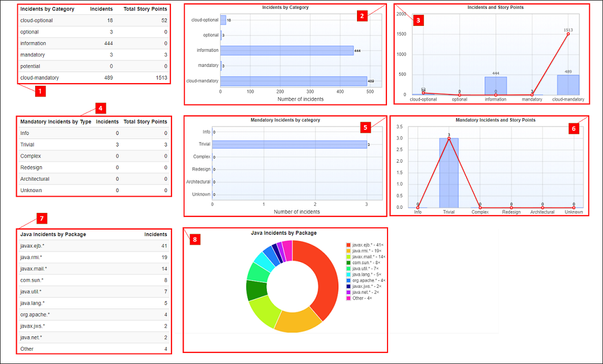Select the Architectural row in mandatory incidents table
This screenshot has width=603, height=364.
pos(94,179)
